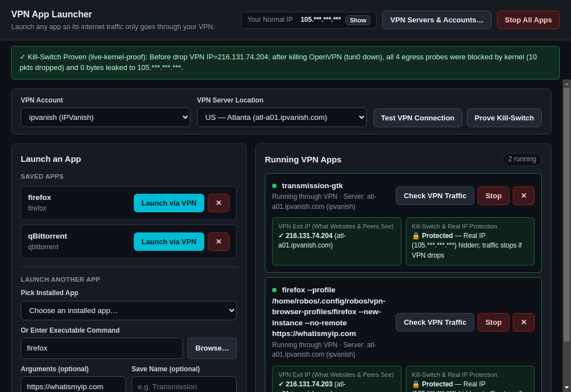
Task: Click the masked normal IP 105.***.***.***
Action: pos(320,20)
